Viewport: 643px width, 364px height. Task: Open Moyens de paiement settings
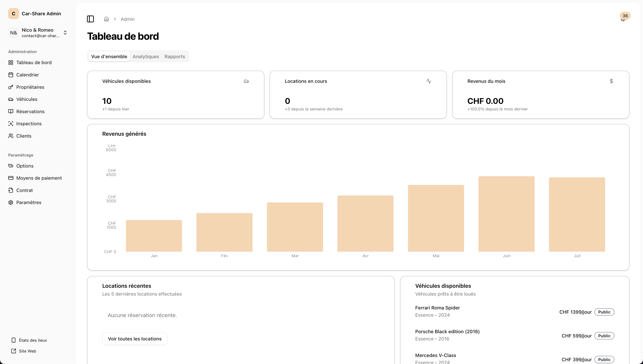click(39, 178)
